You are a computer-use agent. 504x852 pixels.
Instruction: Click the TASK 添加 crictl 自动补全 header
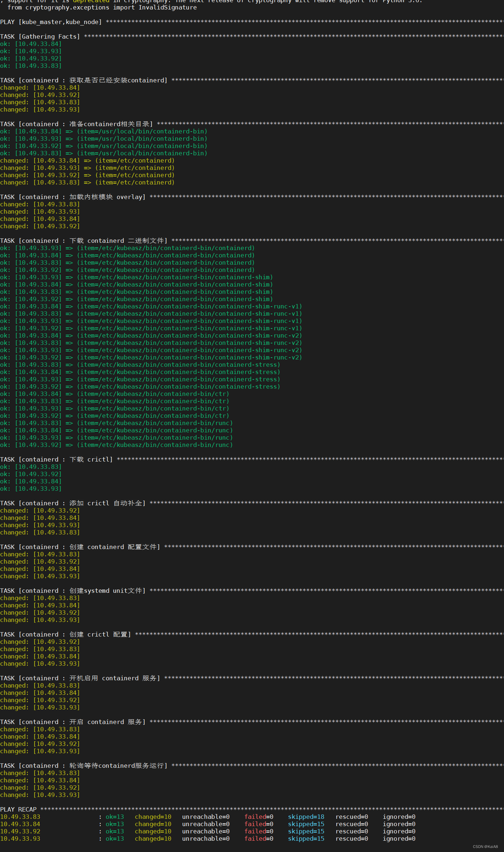[252, 503]
